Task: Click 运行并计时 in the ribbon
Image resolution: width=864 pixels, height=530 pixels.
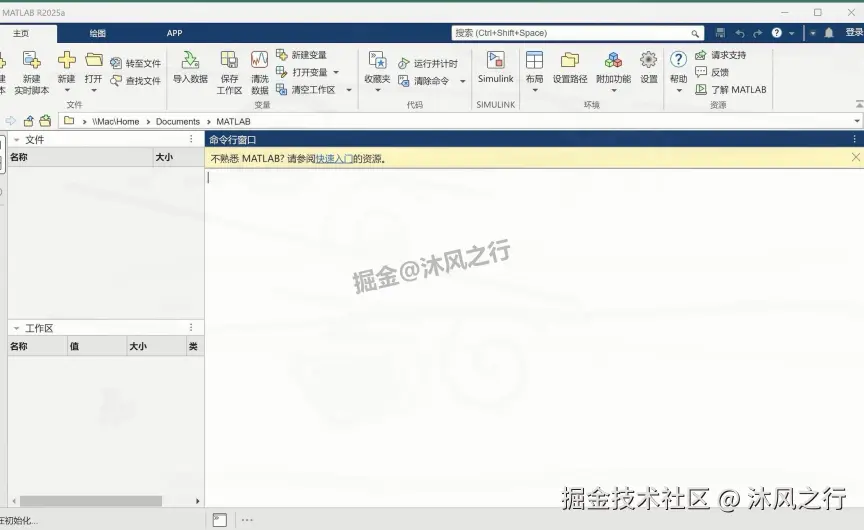Action: click(428, 63)
